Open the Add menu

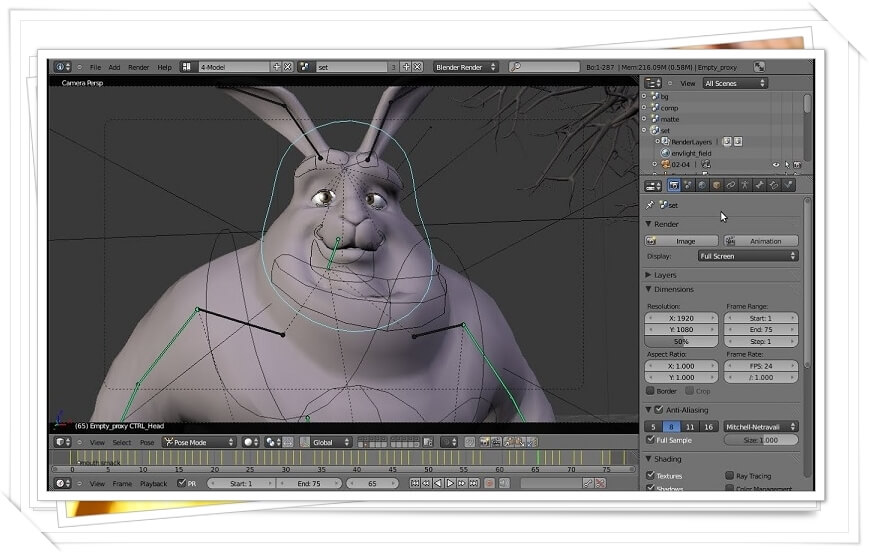pos(114,67)
